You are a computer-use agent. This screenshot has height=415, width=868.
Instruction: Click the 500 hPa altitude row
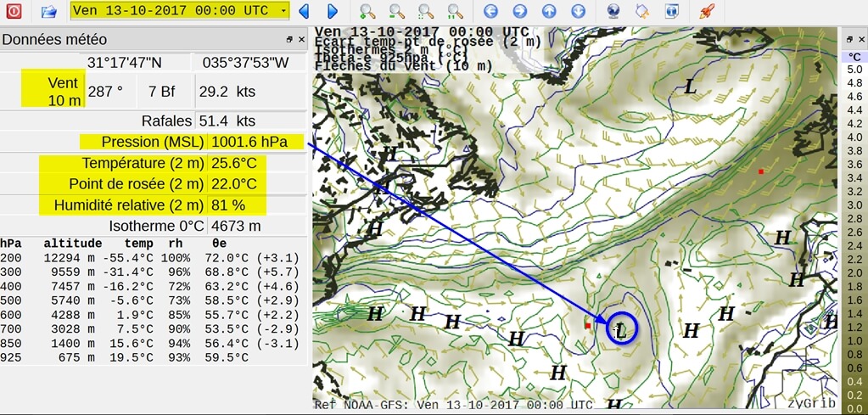tap(149, 301)
